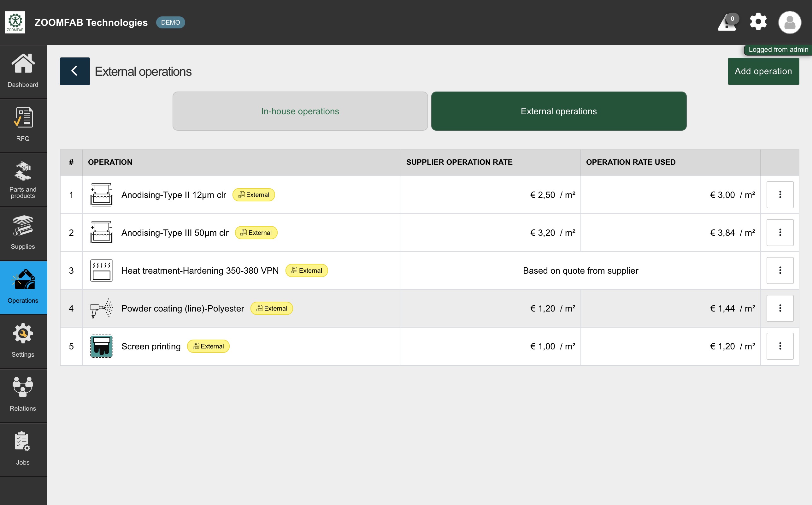Viewport: 812px width, 505px height.
Task: Expand the Screen printing row options
Action: point(780,346)
